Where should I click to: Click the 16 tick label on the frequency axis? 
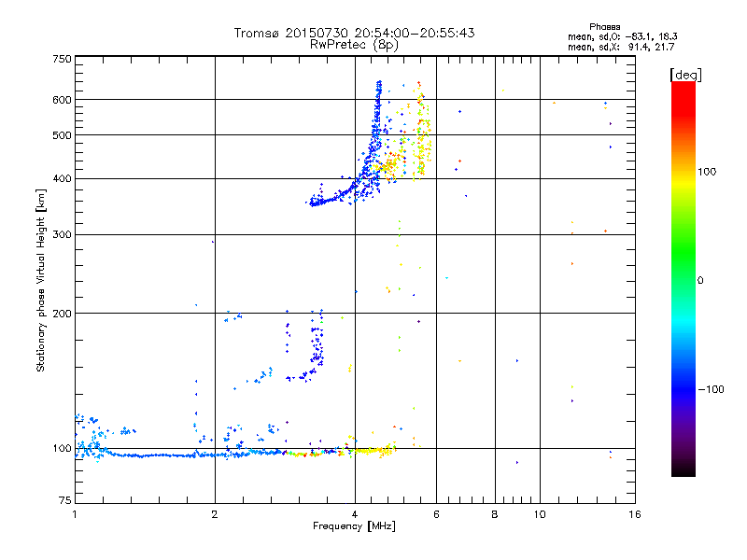[x=633, y=515]
